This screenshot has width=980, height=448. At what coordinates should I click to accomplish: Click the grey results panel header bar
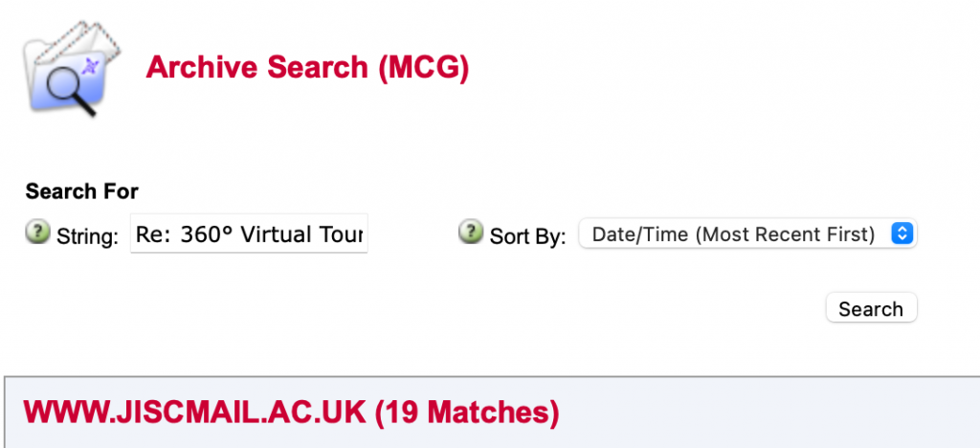[492, 413]
